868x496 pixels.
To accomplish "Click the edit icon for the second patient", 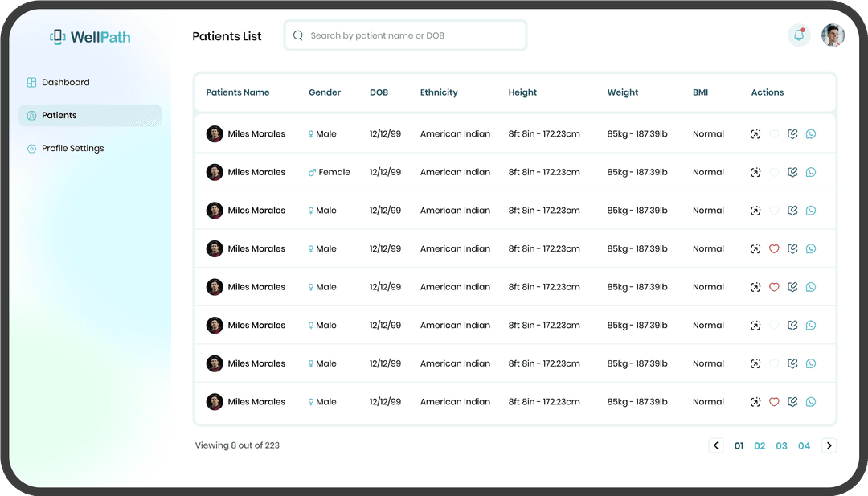I will pyautogui.click(x=792, y=172).
